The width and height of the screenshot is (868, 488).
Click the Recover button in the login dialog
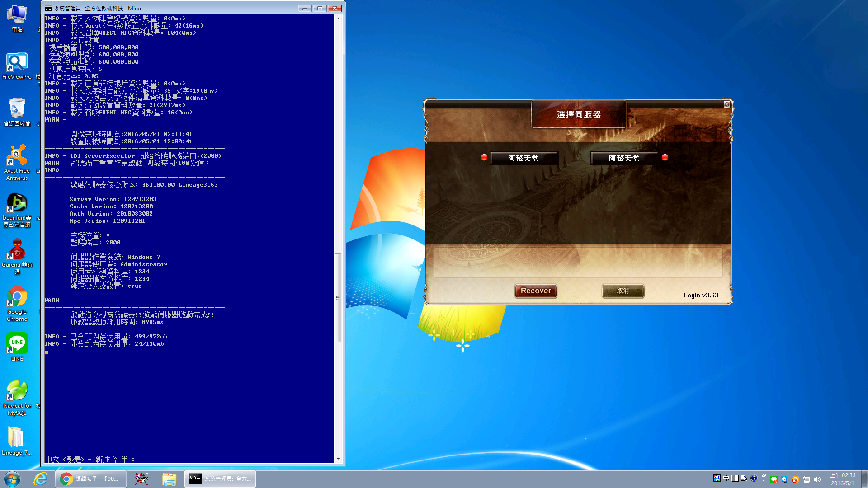[536, 291]
